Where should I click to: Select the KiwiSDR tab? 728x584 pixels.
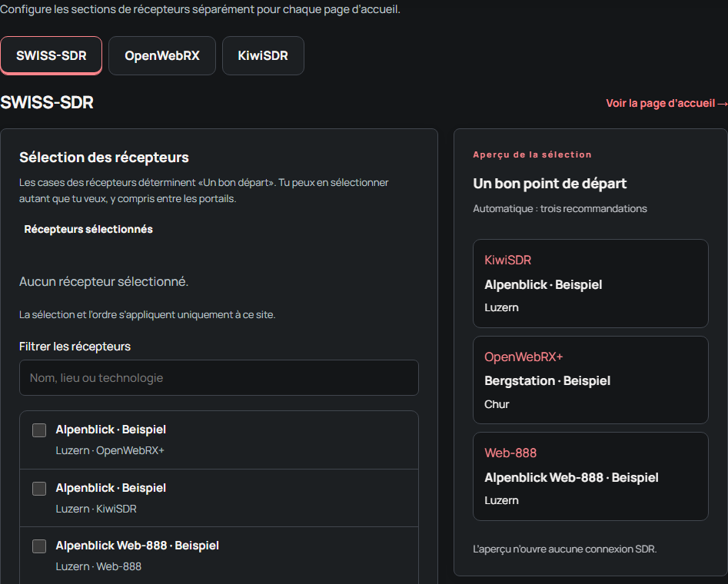263,55
